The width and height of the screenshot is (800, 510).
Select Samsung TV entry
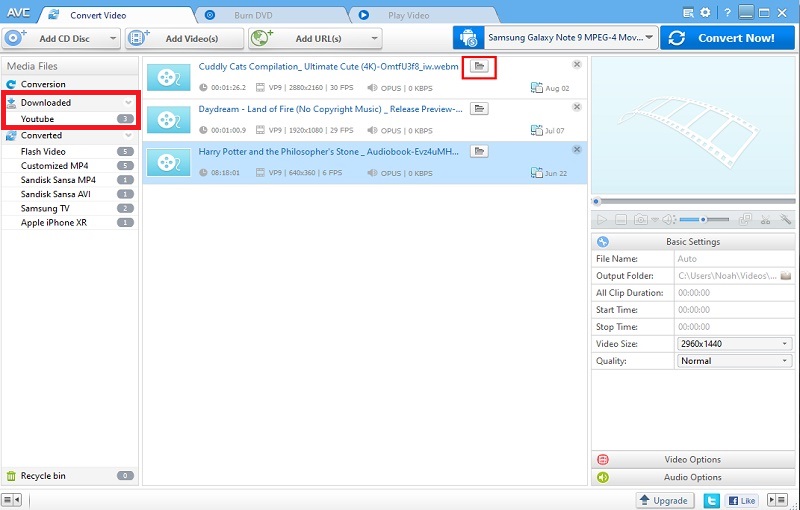[69, 209]
